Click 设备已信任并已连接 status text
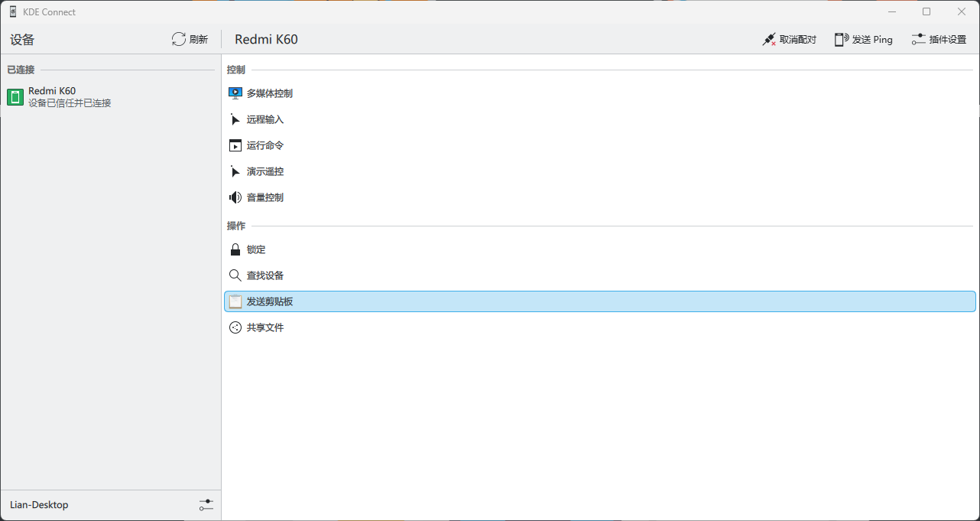 pyautogui.click(x=70, y=103)
